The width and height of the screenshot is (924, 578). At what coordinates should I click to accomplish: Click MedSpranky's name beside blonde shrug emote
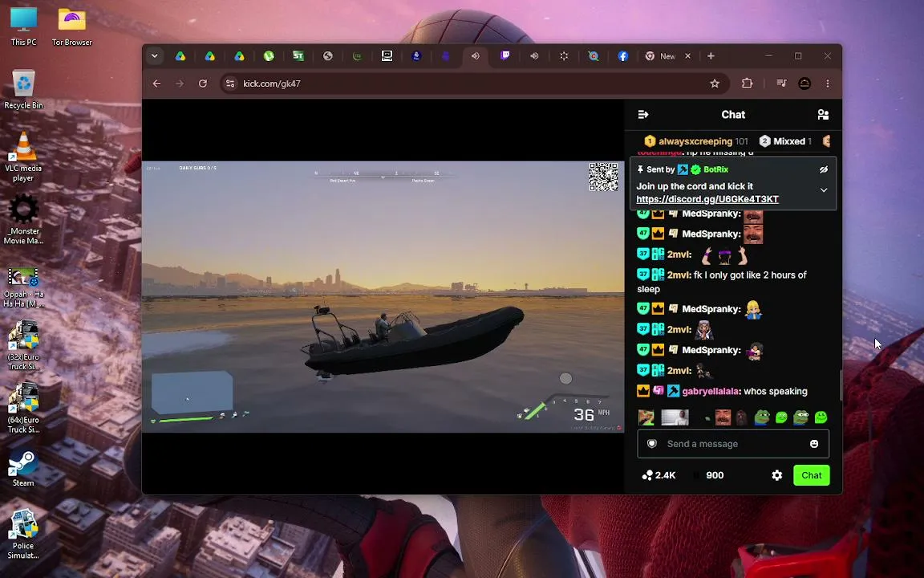[x=711, y=309]
